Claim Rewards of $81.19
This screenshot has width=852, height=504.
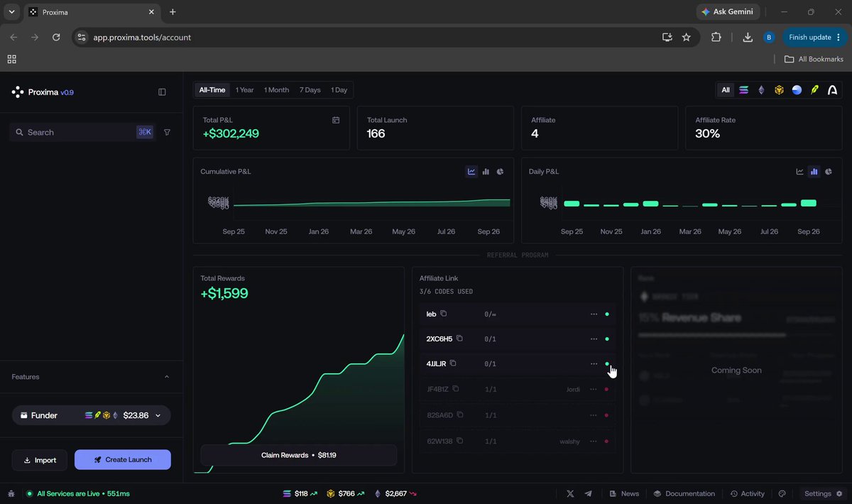coord(299,455)
